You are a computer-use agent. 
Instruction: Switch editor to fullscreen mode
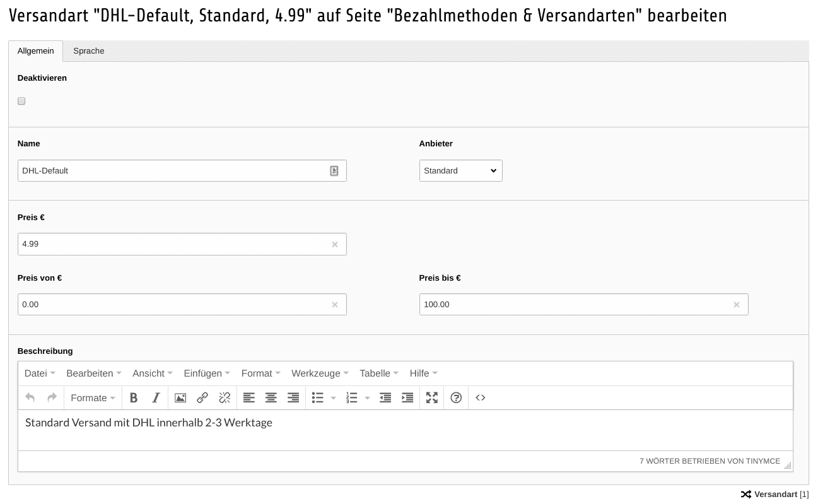coord(432,397)
